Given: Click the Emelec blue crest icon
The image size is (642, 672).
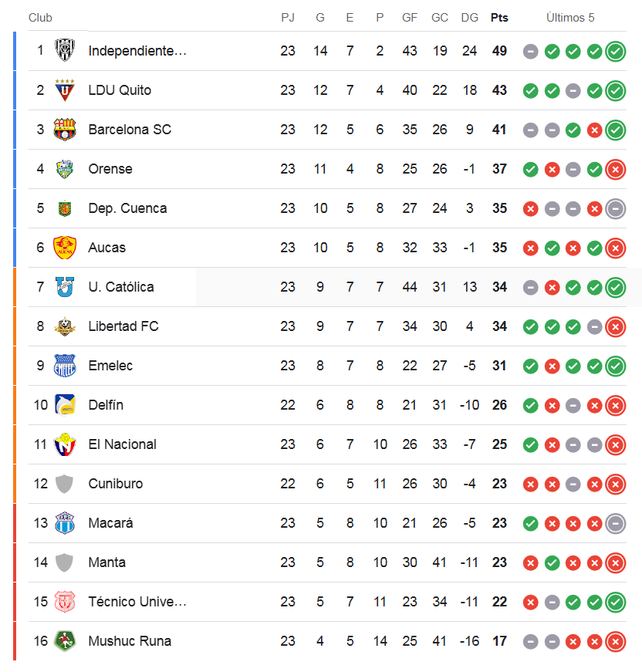Looking at the screenshot, I should pyautogui.click(x=65, y=366).
